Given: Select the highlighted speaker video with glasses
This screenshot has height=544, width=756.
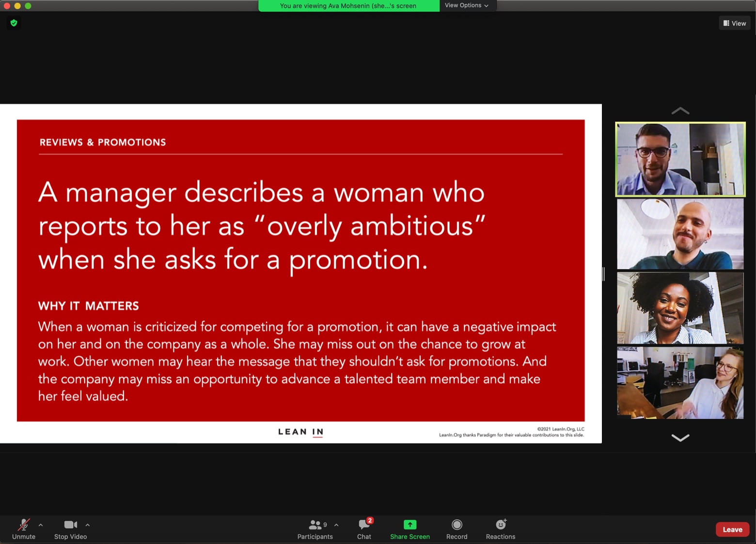Looking at the screenshot, I should click(x=680, y=159).
